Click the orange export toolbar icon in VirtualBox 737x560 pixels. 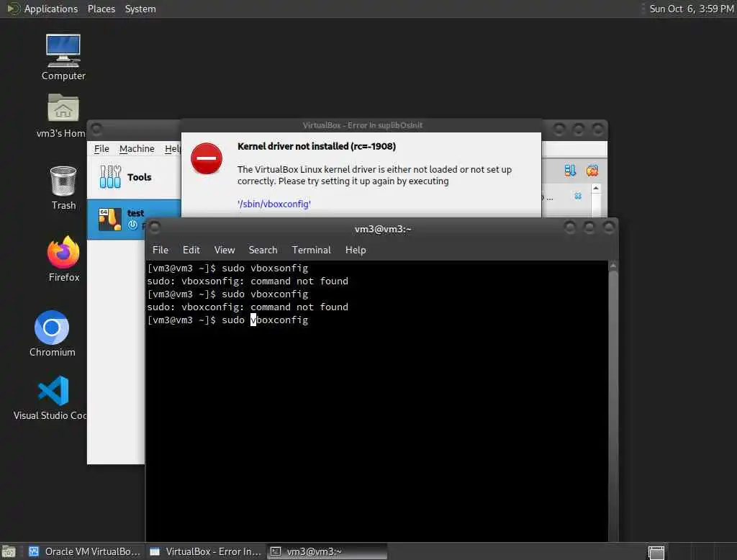tap(592, 170)
